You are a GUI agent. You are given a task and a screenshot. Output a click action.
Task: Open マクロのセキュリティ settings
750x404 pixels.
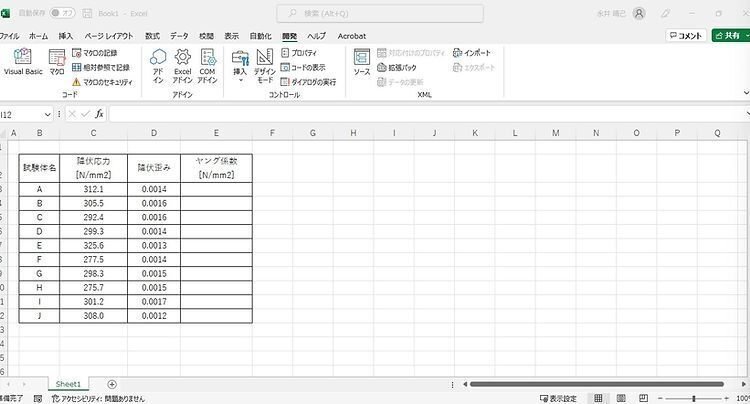[102, 82]
